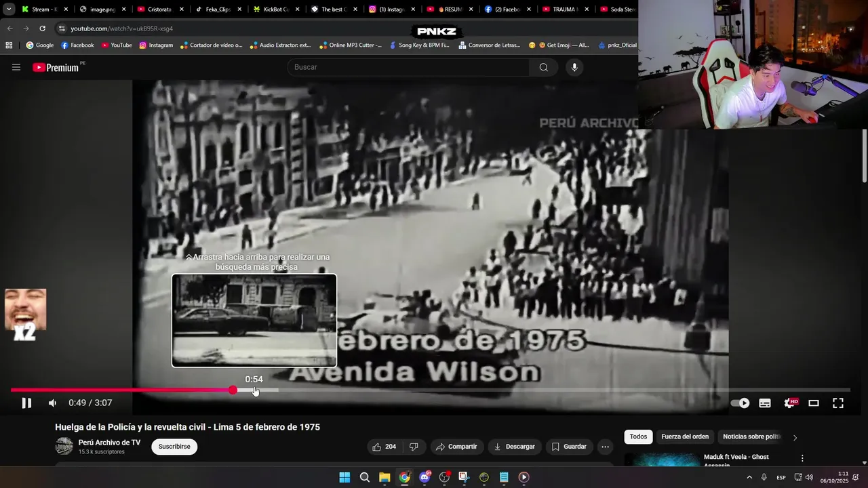The width and height of the screenshot is (868, 488).
Task: Open the Facebook bookmark
Action: 77,45
